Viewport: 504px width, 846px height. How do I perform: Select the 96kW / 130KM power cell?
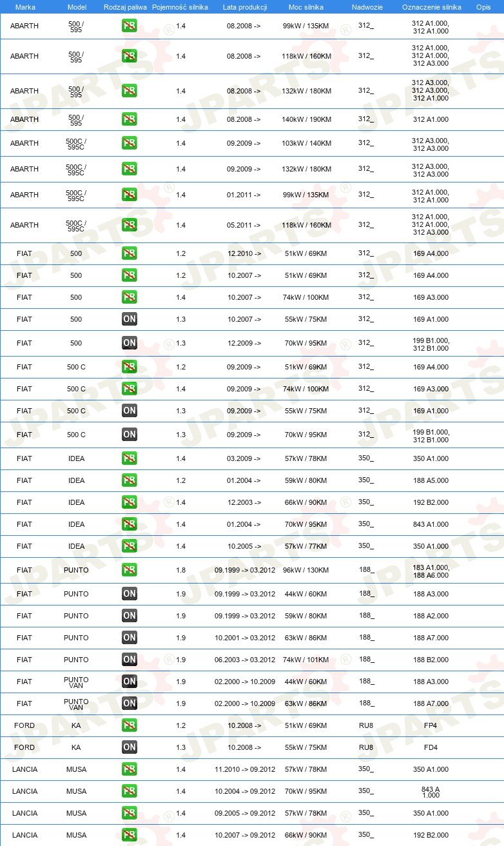click(x=307, y=570)
